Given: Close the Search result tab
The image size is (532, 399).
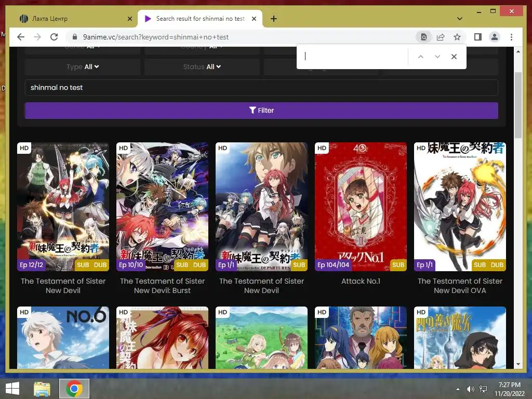Looking at the screenshot, I should 254,19.
